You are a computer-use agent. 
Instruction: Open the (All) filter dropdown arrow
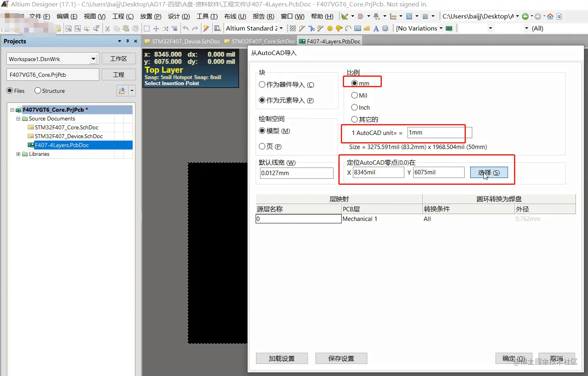pos(527,29)
